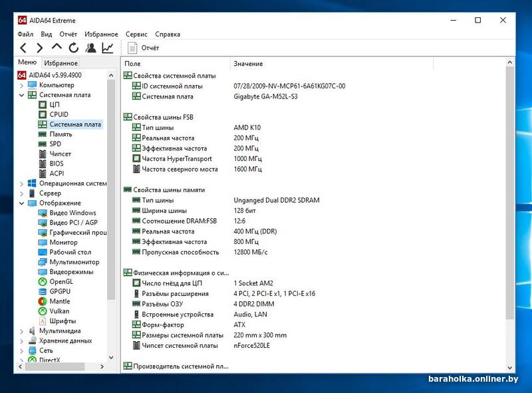Open the Файл menu
The image size is (532, 393).
click(25, 35)
